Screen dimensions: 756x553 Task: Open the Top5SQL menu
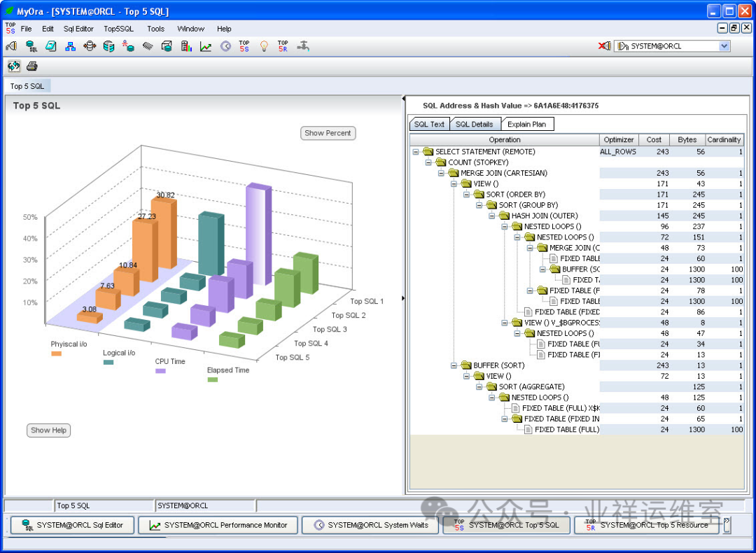click(118, 29)
